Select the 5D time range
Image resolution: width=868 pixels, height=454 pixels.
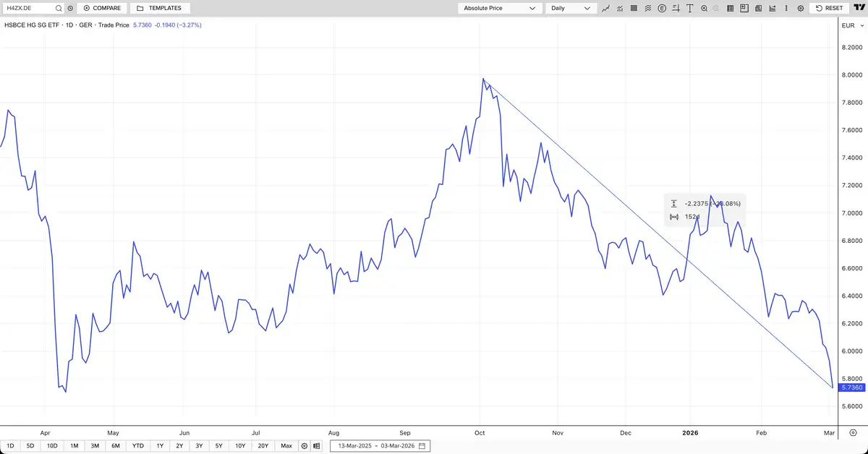(30, 446)
